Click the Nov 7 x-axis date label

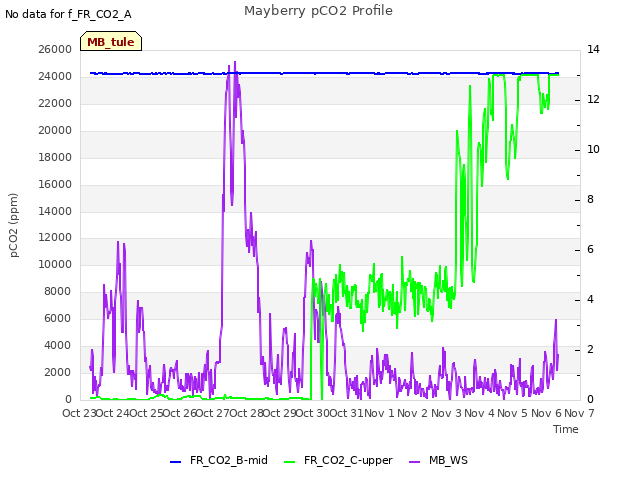coord(579,413)
